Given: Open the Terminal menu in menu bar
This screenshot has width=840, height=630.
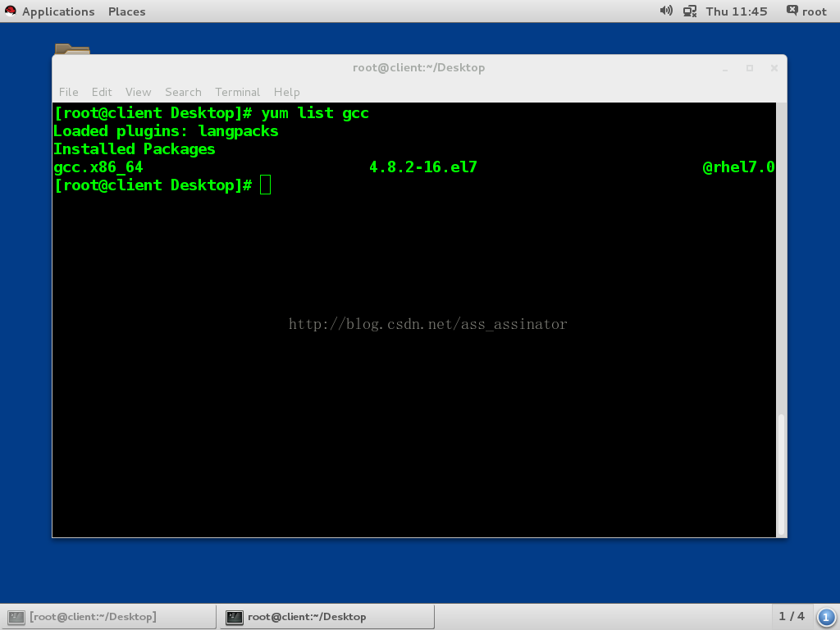Looking at the screenshot, I should (x=237, y=92).
